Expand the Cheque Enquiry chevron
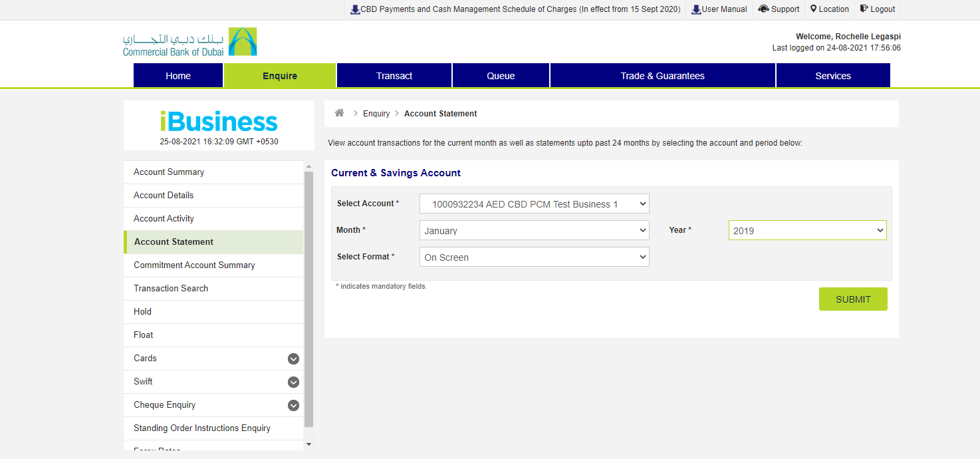980x459 pixels. tap(293, 405)
